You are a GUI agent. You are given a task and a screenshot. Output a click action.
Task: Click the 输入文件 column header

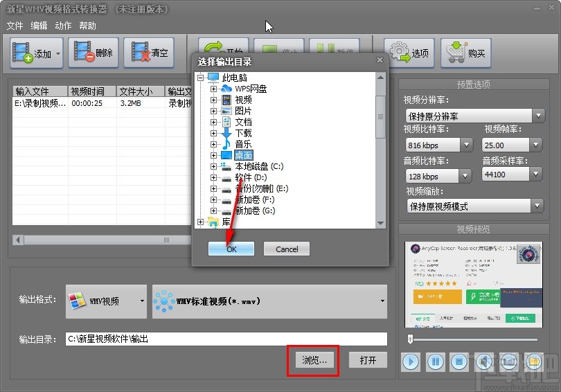(x=40, y=91)
